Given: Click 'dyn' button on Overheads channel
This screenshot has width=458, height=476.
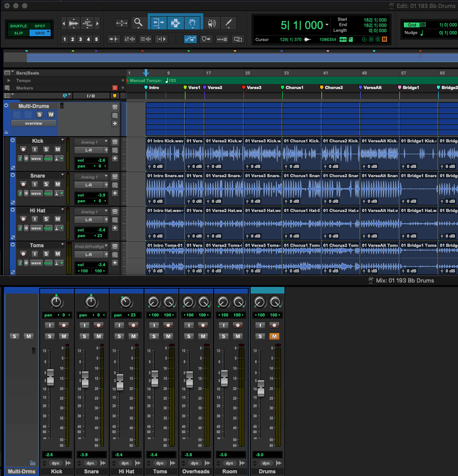Looking at the screenshot, I should click(195, 463).
